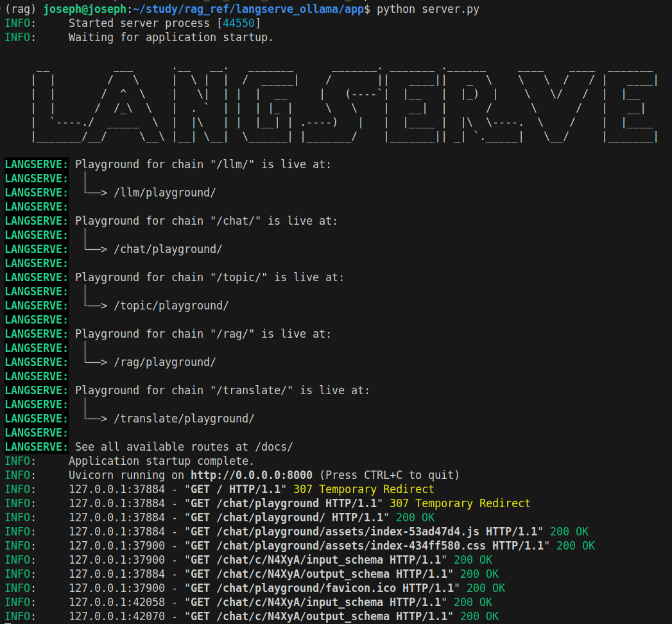Click 'GET /chat/playground/ HTTP/1.1' log entry
This screenshot has height=624, width=672.
287,517
